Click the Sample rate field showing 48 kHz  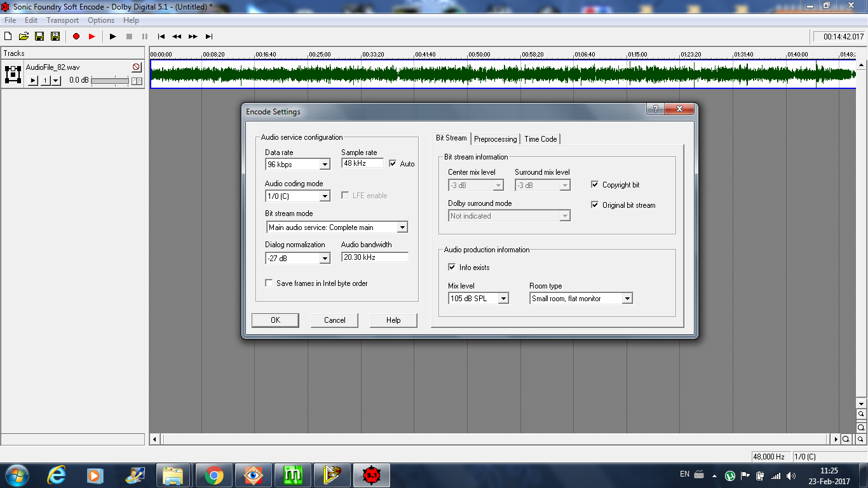click(363, 163)
